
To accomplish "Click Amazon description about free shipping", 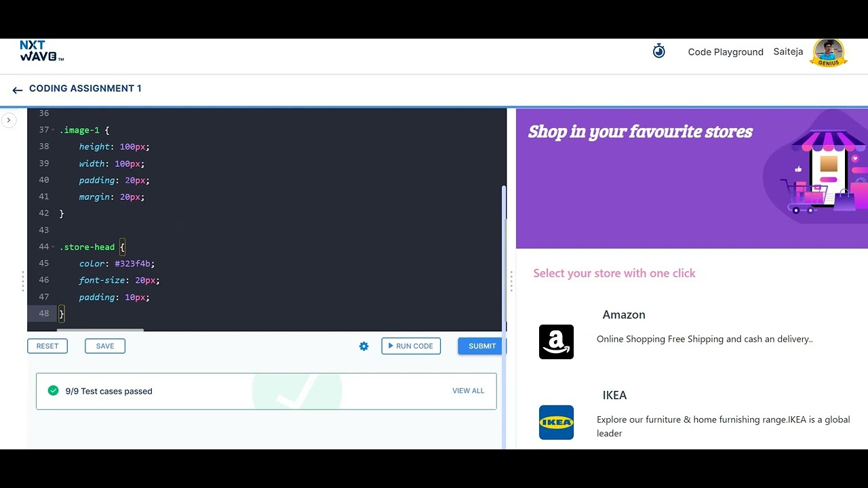I will tap(705, 339).
